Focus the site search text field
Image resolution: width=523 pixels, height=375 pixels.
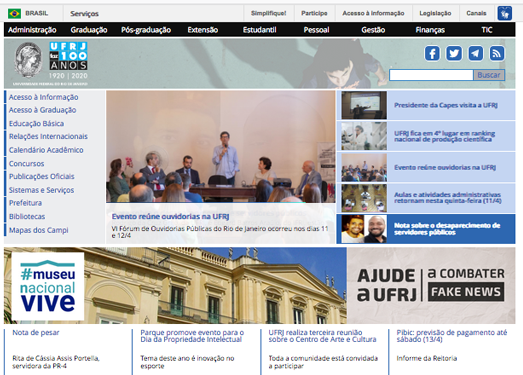point(431,75)
